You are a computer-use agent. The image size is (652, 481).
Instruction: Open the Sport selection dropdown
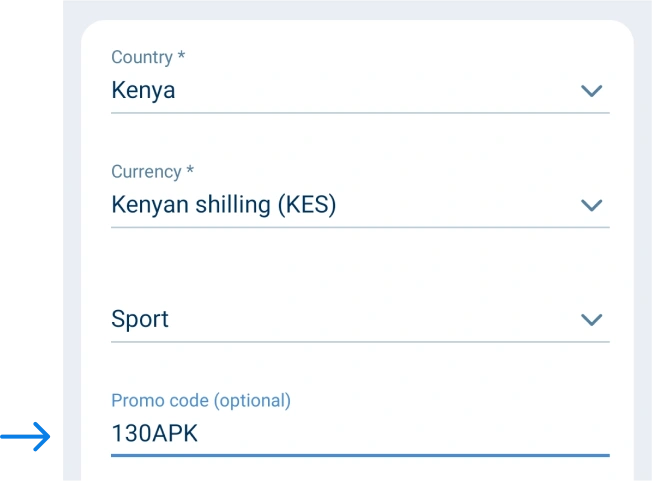click(140, 320)
